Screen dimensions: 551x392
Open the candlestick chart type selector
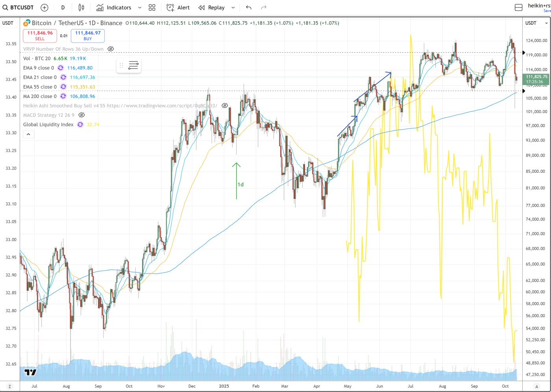pyautogui.click(x=81, y=7)
